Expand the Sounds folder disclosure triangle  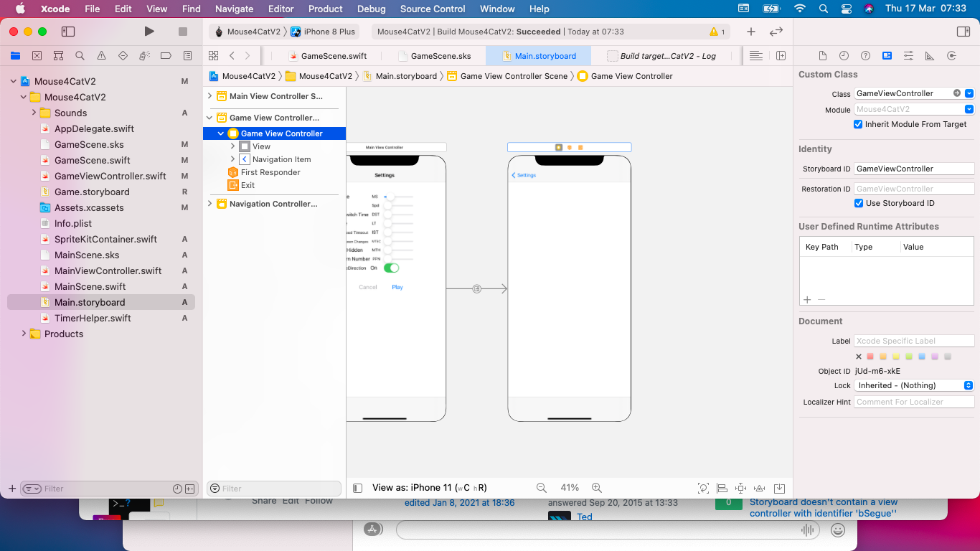click(34, 113)
